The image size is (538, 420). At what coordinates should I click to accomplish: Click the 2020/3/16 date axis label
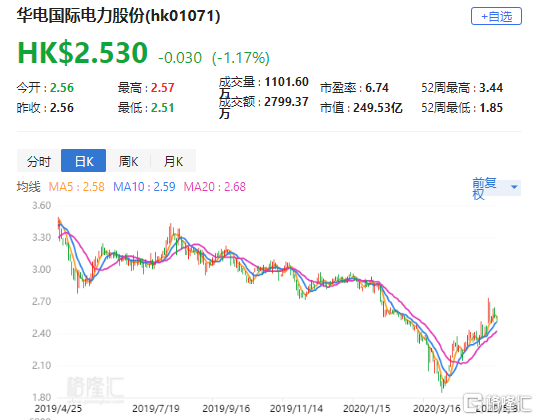coord(437,408)
